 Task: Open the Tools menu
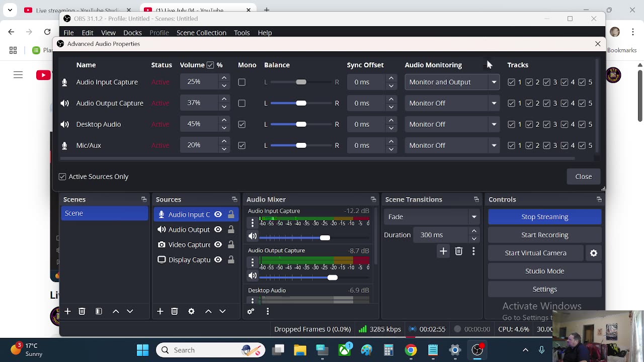point(242,33)
